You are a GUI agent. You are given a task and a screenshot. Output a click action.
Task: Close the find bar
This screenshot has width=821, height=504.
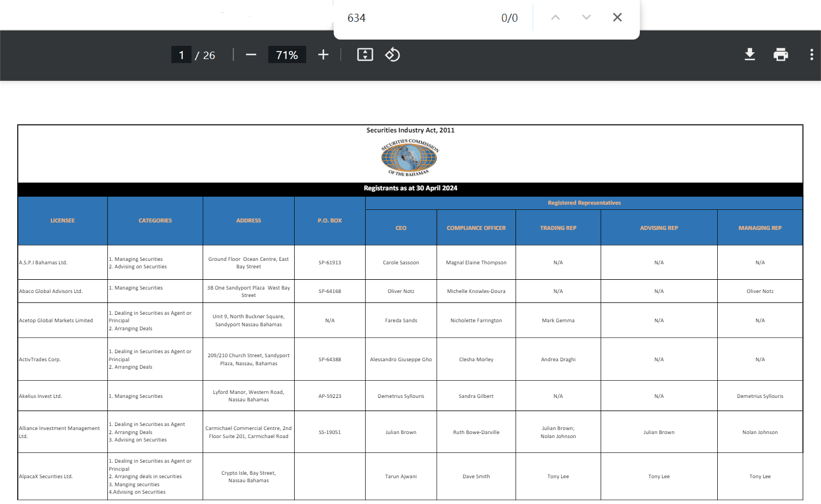[617, 17]
